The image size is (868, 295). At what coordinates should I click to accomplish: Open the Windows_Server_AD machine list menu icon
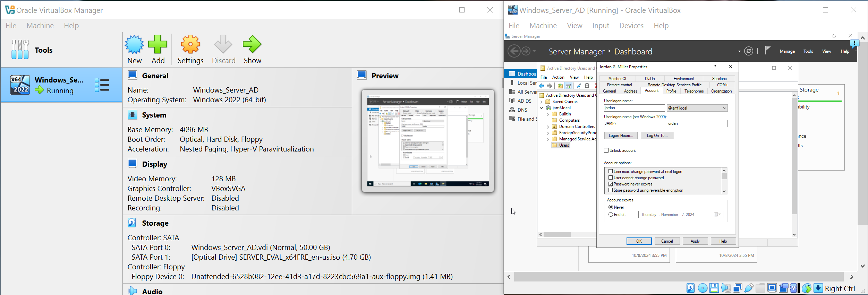coord(102,85)
